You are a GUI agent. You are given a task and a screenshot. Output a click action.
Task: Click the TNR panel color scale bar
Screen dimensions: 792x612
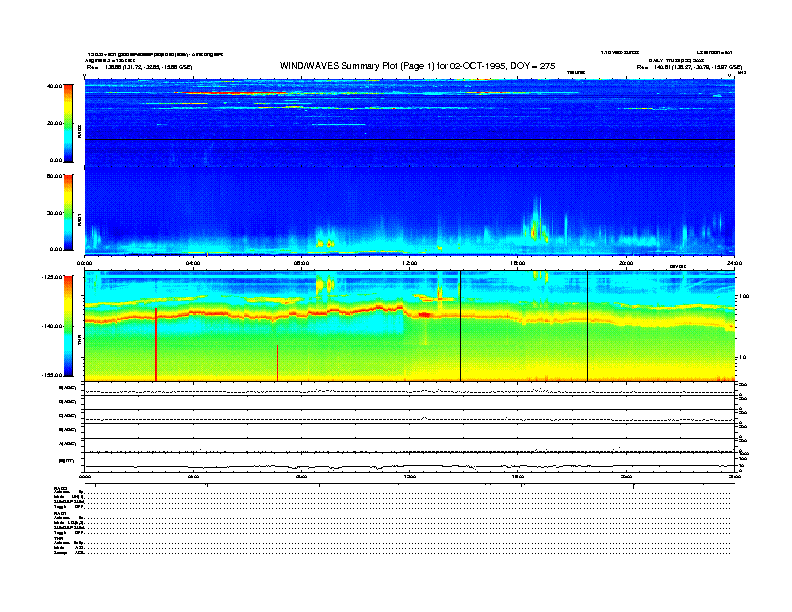tap(68, 326)
